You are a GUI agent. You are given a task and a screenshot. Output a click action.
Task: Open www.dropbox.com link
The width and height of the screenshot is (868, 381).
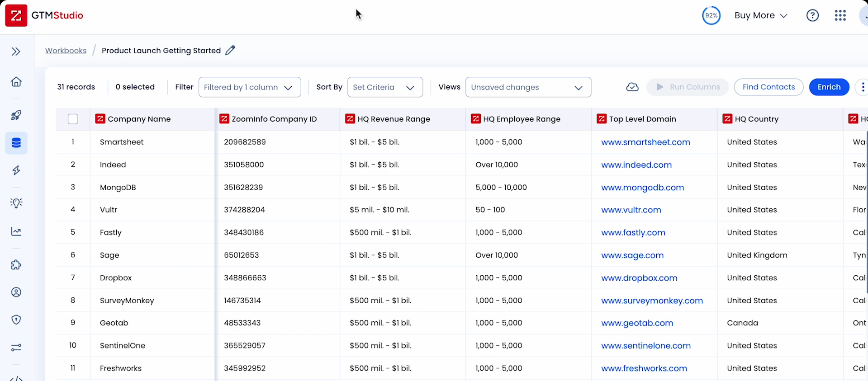coord(639,278)
